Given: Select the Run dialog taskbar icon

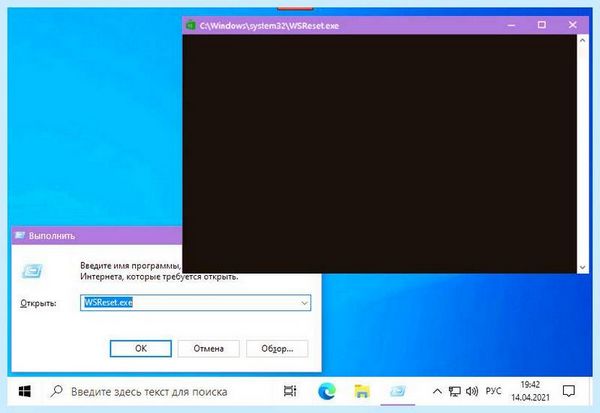Looking at the screenshot, I should pyautogui.click(x=398, y=391).
